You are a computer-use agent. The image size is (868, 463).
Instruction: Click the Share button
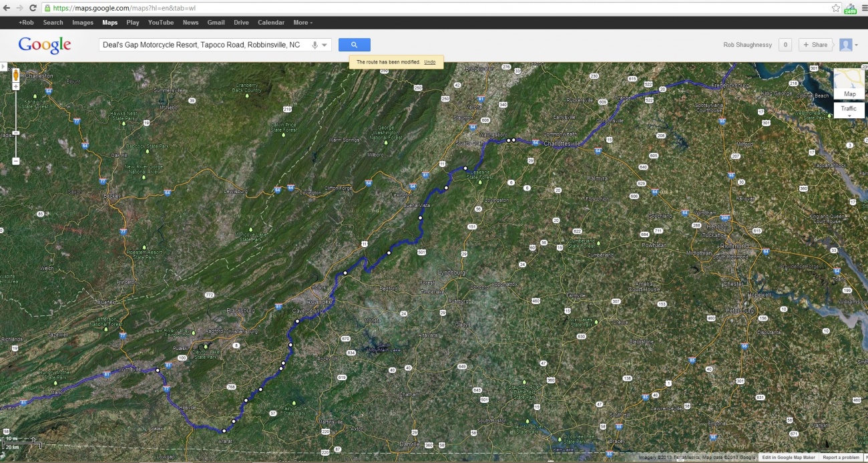[x=815, y=45]
